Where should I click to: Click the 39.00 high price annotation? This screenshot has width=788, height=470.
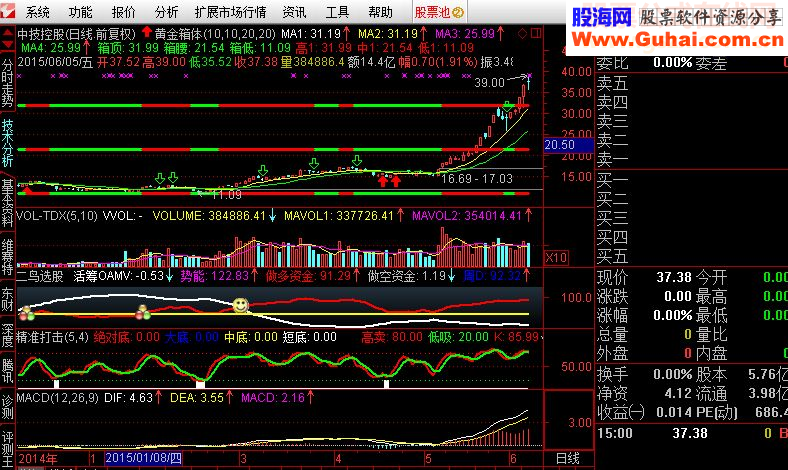(x=489, y=82)
